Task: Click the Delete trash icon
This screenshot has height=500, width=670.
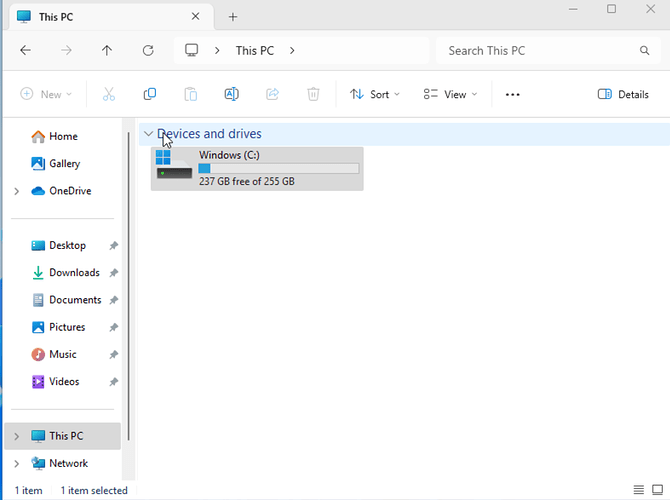Action: point(313,94)
